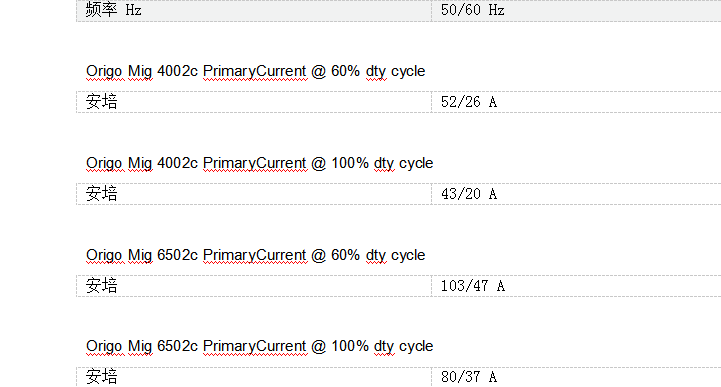
Task: Click heading Origo Mig 6502c 60% dty cycle
Action: point(256,256)
